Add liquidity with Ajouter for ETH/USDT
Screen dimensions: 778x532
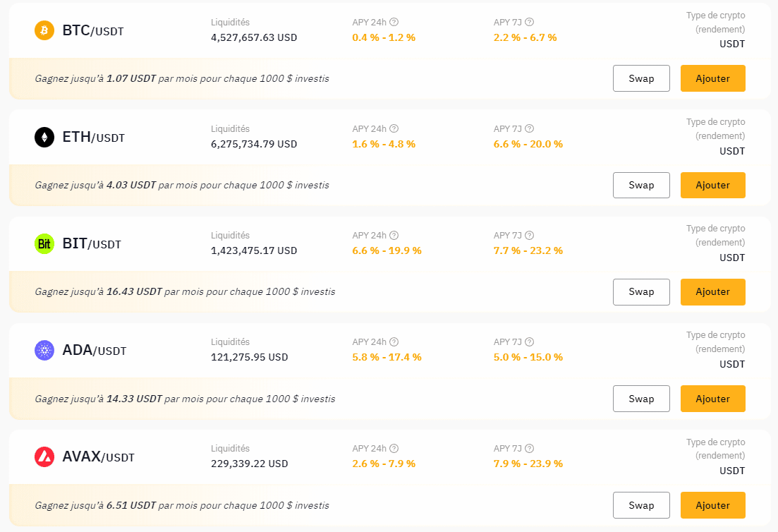(x=712, y=185)
